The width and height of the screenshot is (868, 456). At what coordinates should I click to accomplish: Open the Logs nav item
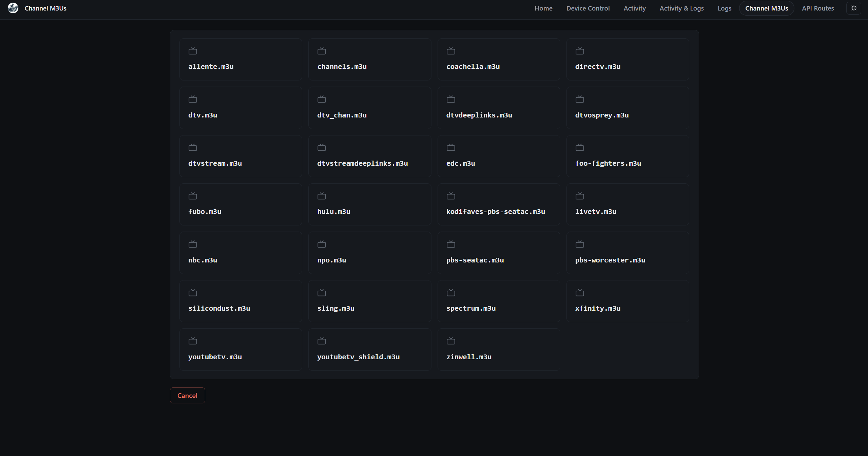point(724,8)
